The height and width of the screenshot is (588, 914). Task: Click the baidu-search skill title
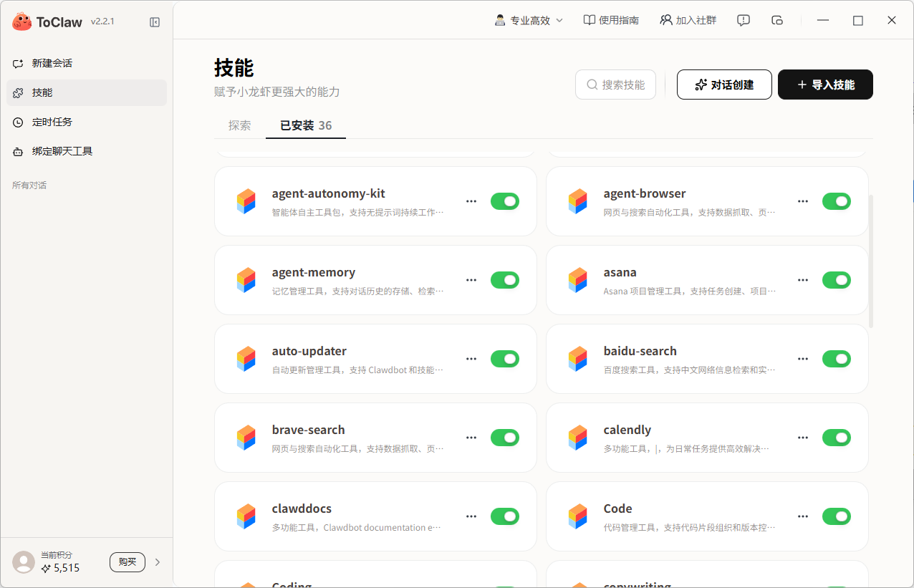tap(640, 351)
